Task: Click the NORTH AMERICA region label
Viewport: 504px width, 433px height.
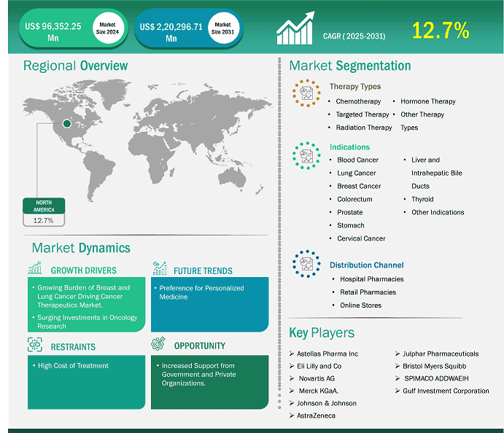Action: (x=44, y=206)
